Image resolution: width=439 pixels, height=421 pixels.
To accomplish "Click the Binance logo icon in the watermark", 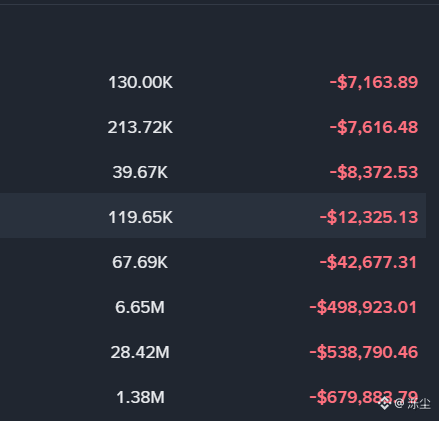I will 384,404.
